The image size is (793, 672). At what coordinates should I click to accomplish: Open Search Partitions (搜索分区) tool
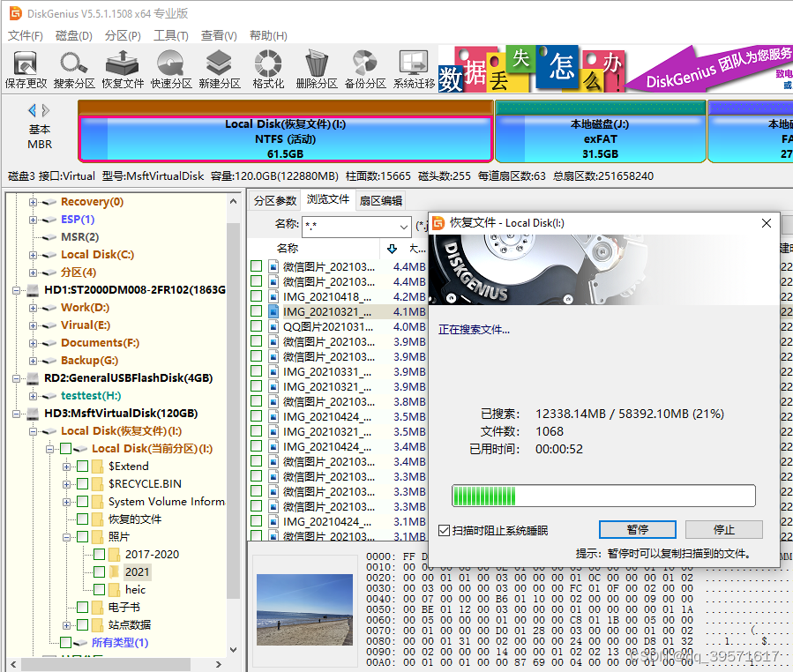(x=74, y=70)
